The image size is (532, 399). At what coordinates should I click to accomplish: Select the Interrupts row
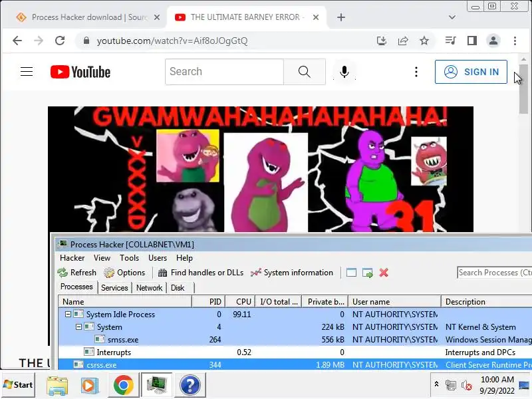tap(295, 352)
